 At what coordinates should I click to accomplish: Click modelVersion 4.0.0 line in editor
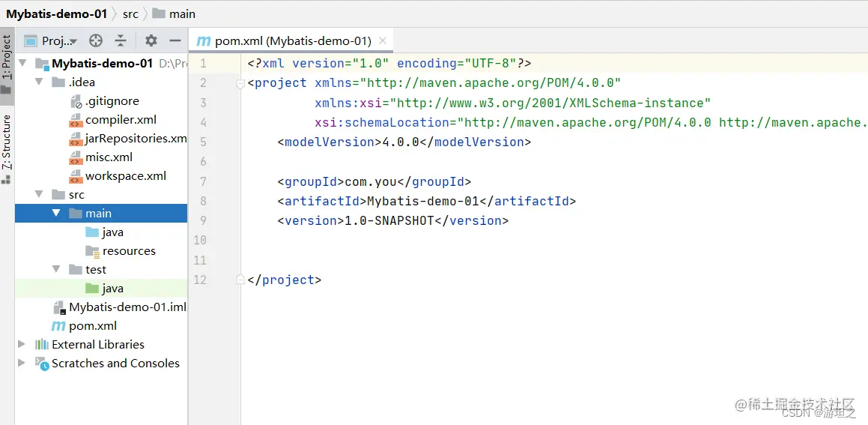point(404,142)
